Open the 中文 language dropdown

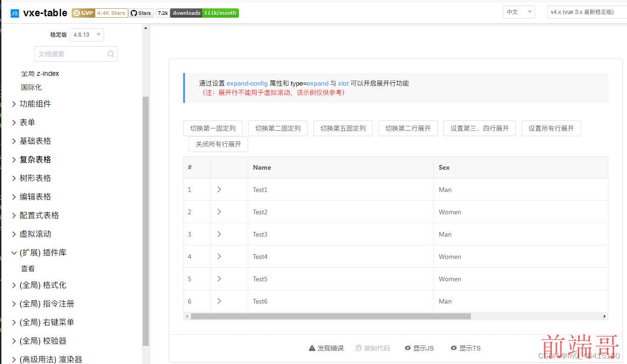519,12
